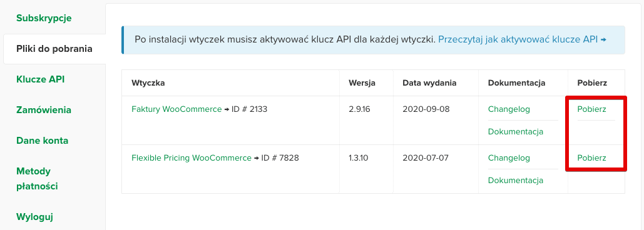Click Wyloguj to log out
Viewport: 644px width, 230px height.
34,217
